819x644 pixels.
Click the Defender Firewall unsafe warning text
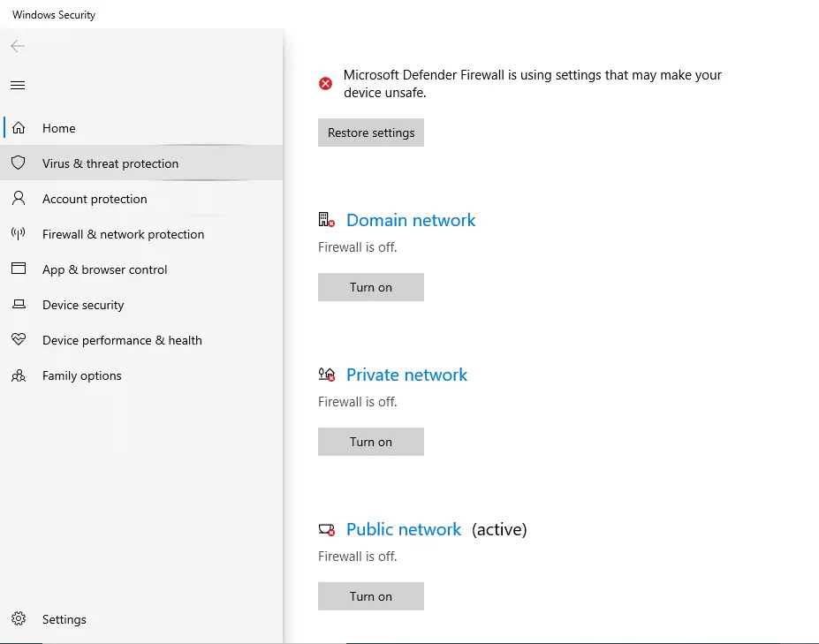coord(532,84)
